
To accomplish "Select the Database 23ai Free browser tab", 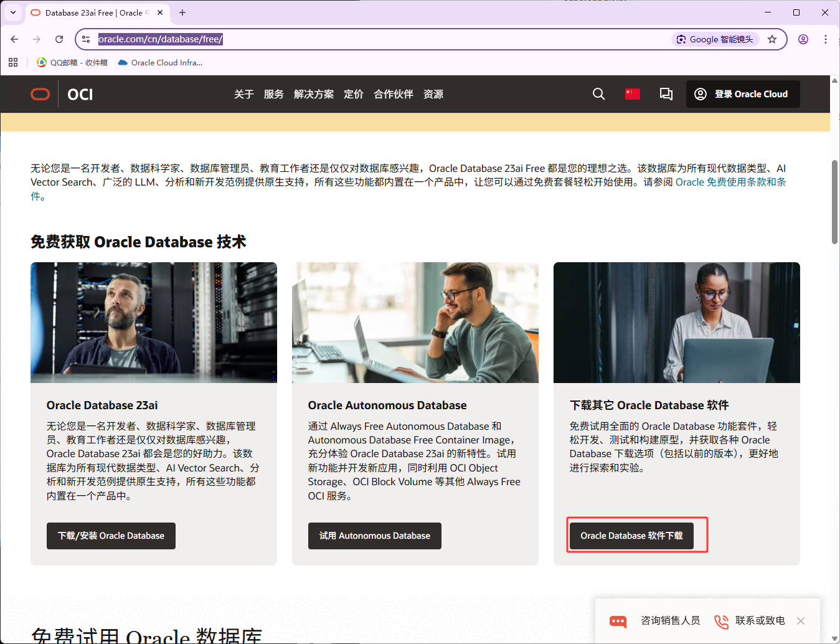I will (97, 12).
